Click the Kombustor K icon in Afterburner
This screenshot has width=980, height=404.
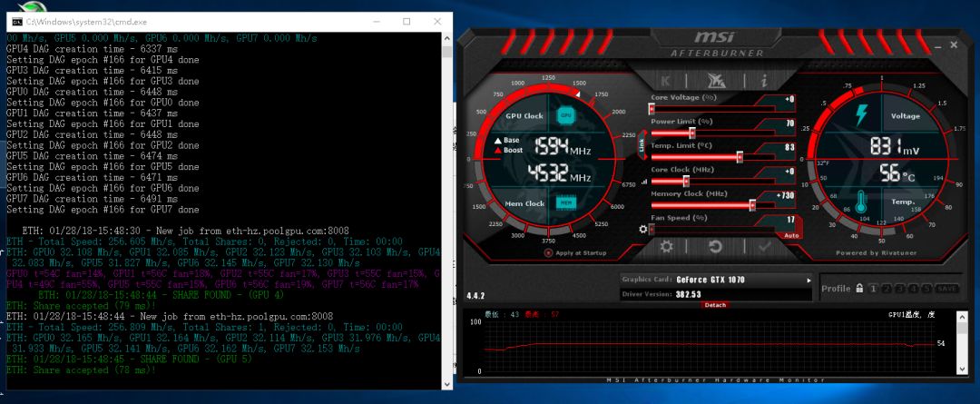pyautogui.click(x=666, y=81)
